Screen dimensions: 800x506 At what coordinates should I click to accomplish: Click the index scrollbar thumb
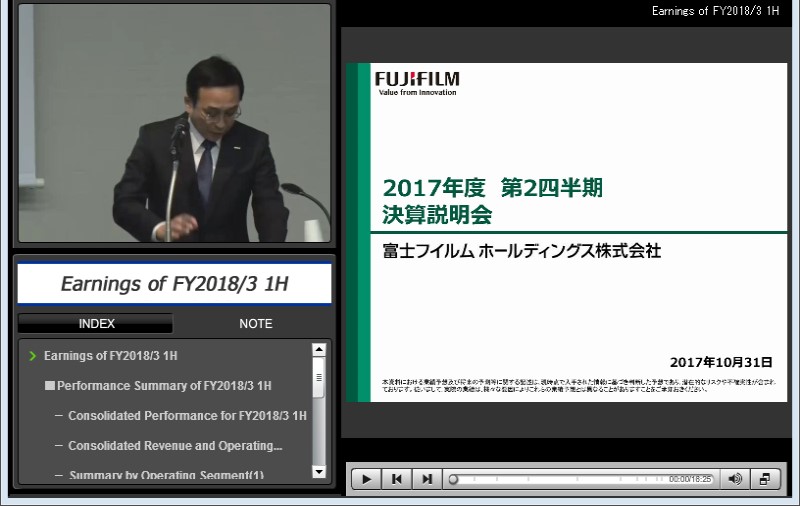point(319,377)
